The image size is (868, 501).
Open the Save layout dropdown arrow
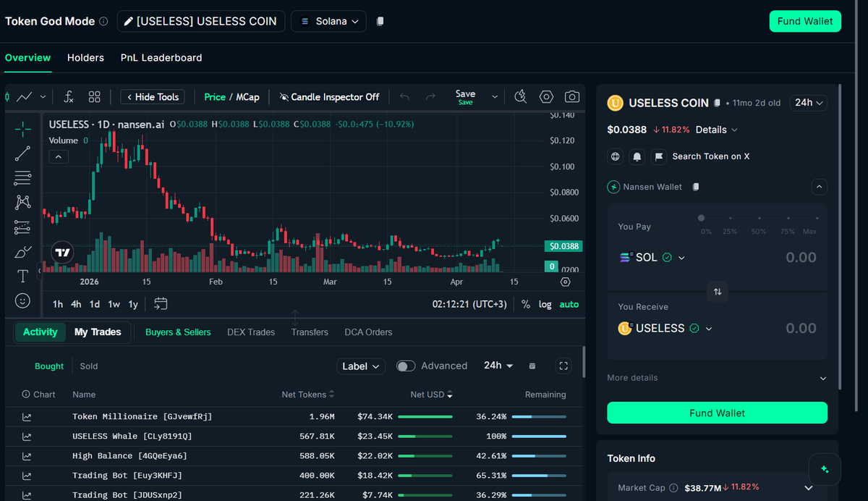(x=495, y=96)
